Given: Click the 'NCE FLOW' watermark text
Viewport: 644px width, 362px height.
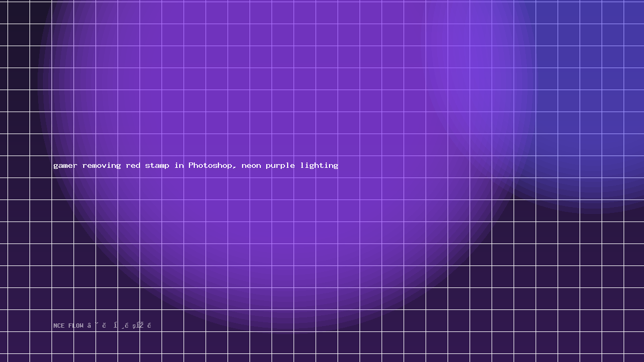Looking at the screenshot, I should tap(68, 326).
